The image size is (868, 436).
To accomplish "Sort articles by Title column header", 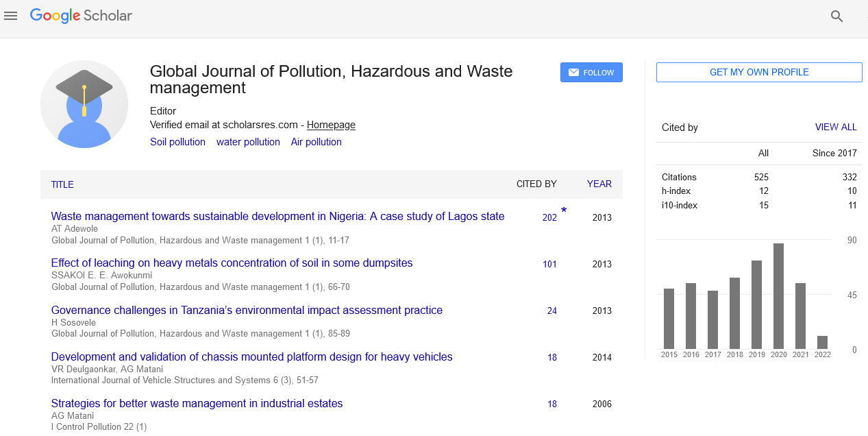I will pos(62,184).
